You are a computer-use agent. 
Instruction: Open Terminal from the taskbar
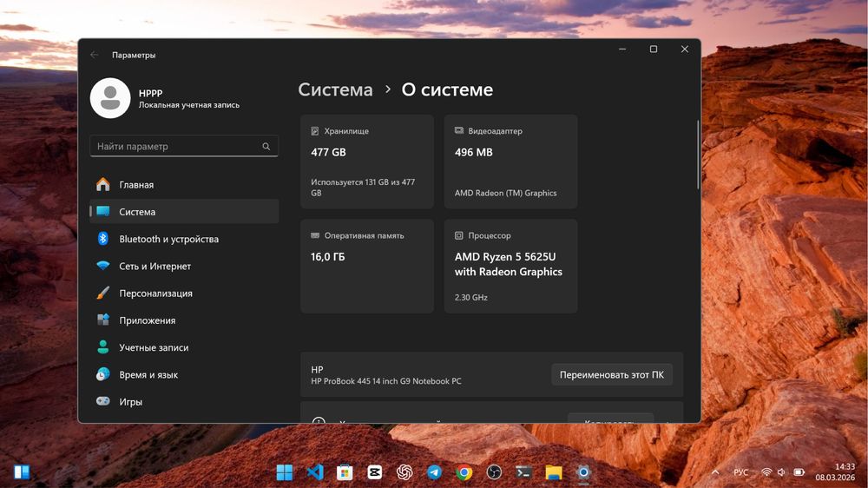coord(523,472)
